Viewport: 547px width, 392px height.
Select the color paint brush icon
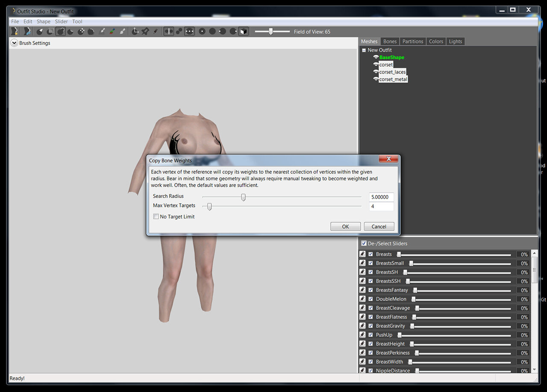pyautogui.click(x=112, y=31)
